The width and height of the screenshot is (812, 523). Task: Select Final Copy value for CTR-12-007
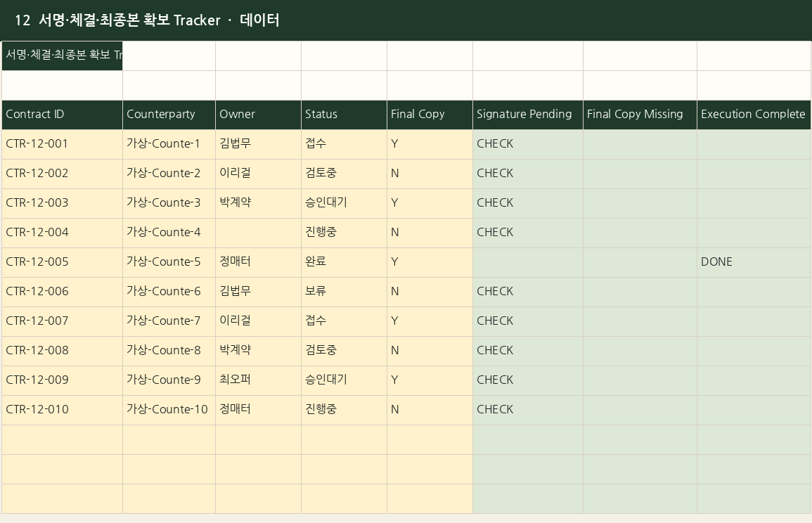point(430,321)
